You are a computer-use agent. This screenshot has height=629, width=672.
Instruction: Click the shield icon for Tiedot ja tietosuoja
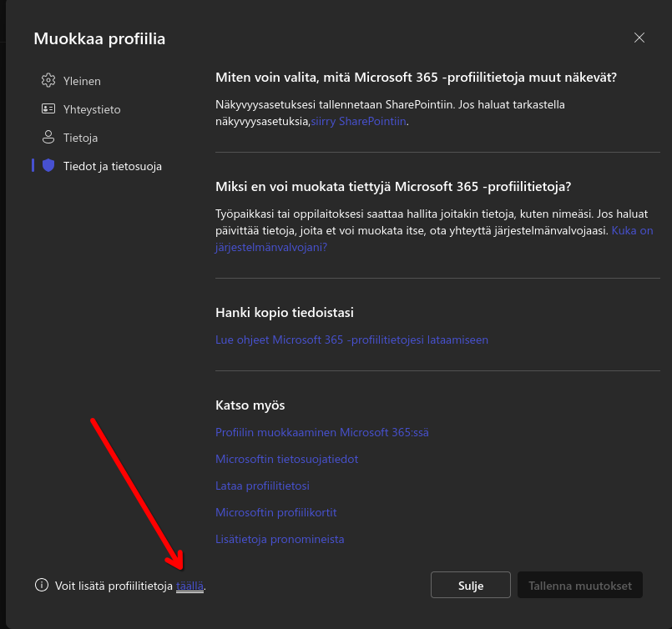pyautogui.click(x=48, y=166)
